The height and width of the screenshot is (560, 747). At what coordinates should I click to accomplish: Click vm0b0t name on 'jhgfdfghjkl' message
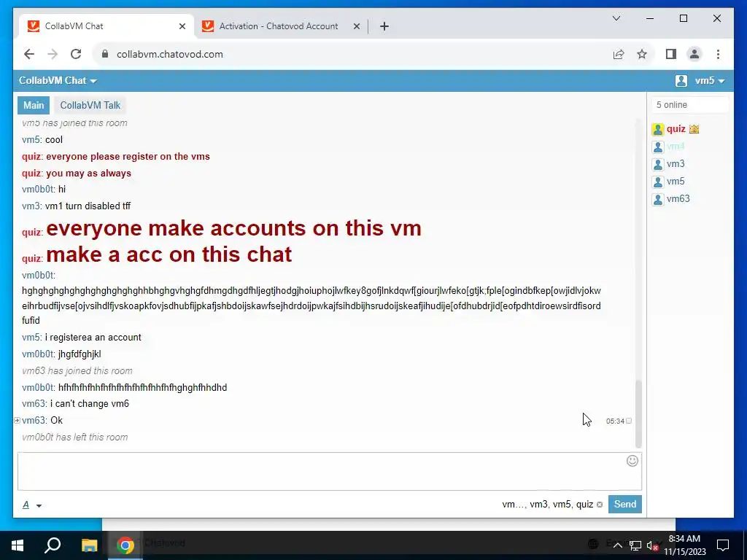pyautogui.click(x=38, y=354)
